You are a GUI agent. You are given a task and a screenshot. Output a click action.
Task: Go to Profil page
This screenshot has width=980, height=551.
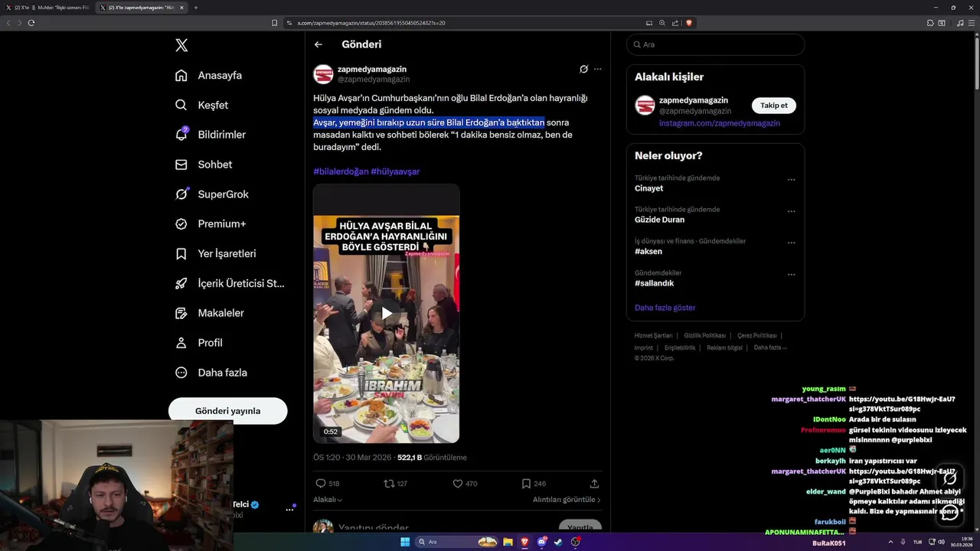pos(198,343)
